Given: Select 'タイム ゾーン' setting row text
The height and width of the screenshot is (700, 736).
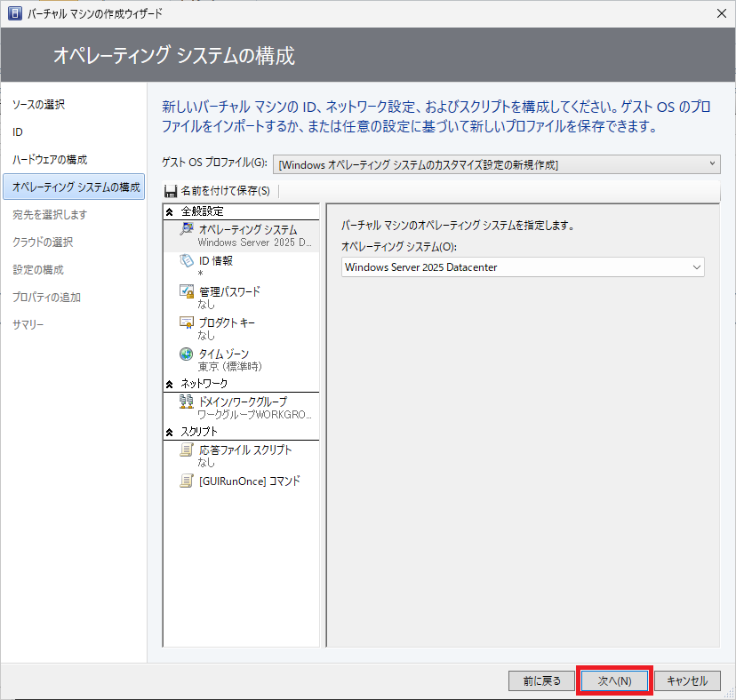Looking at the screenshot, I should click(x=223, y=354).
